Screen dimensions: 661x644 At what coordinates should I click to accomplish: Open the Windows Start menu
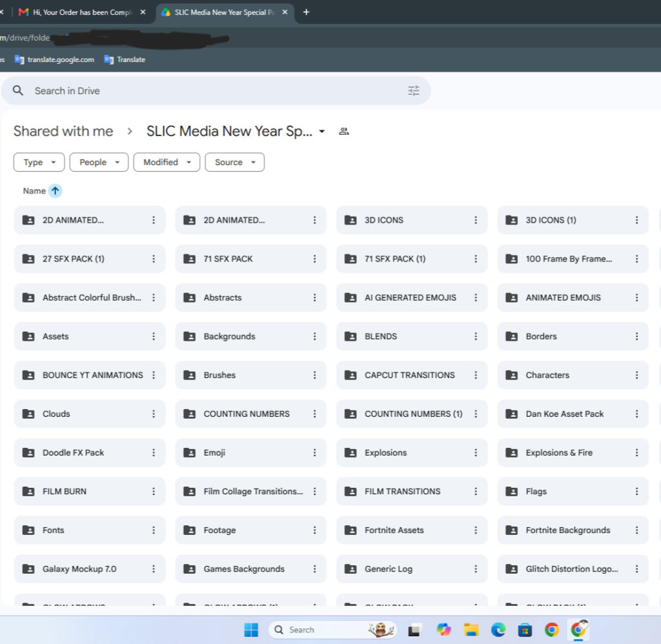tap(251, 630)
